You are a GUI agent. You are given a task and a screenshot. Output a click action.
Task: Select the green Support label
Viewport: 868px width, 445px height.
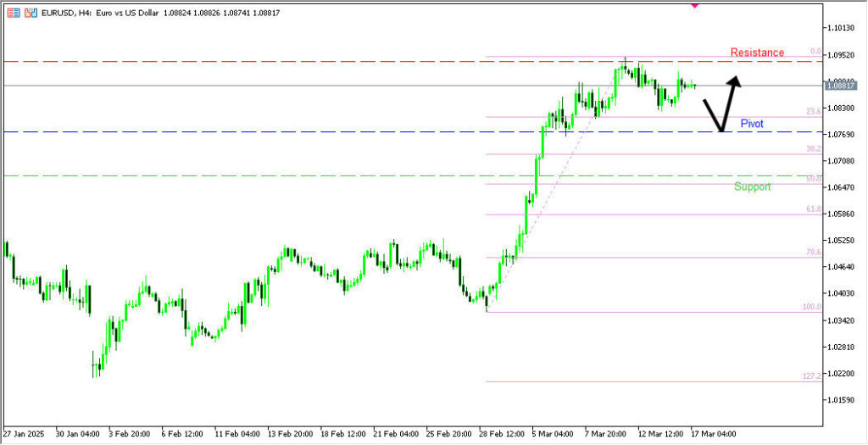click(x=753, y=186)
